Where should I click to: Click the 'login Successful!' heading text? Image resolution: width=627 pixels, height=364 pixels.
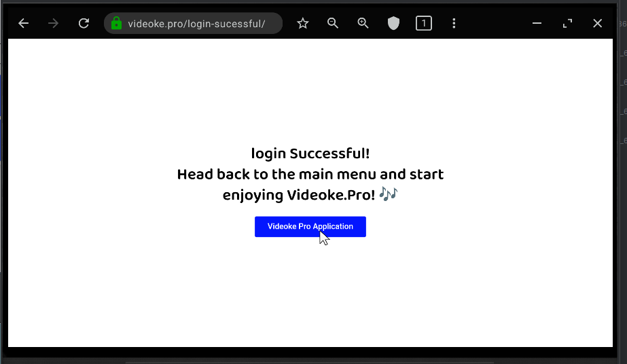click(310, 154)
